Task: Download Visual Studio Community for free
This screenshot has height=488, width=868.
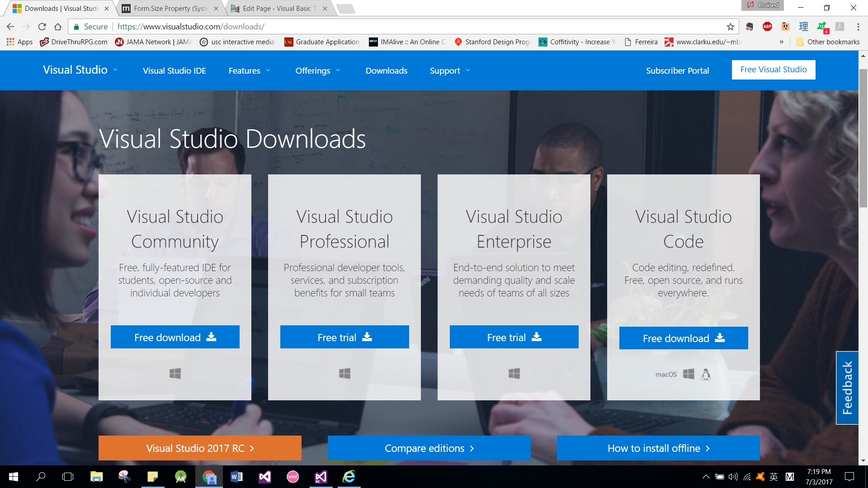Action: tap(175, 337)
